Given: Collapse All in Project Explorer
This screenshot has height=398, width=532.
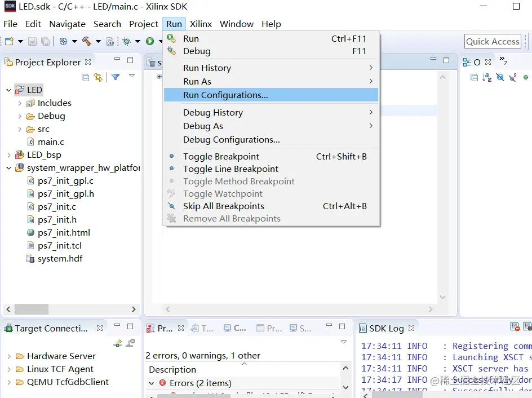Looking at the screenshot, I should (x=86, y=78).
